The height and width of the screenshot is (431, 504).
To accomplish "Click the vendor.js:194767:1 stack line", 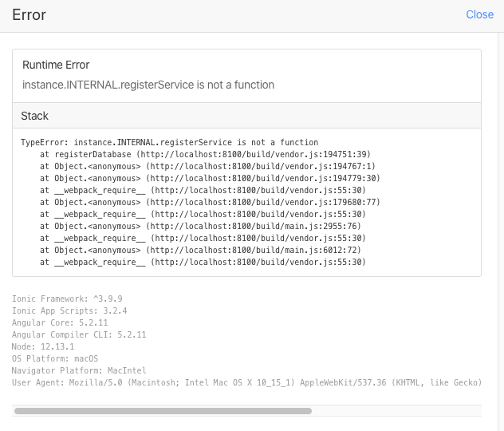I will (207, 166).
